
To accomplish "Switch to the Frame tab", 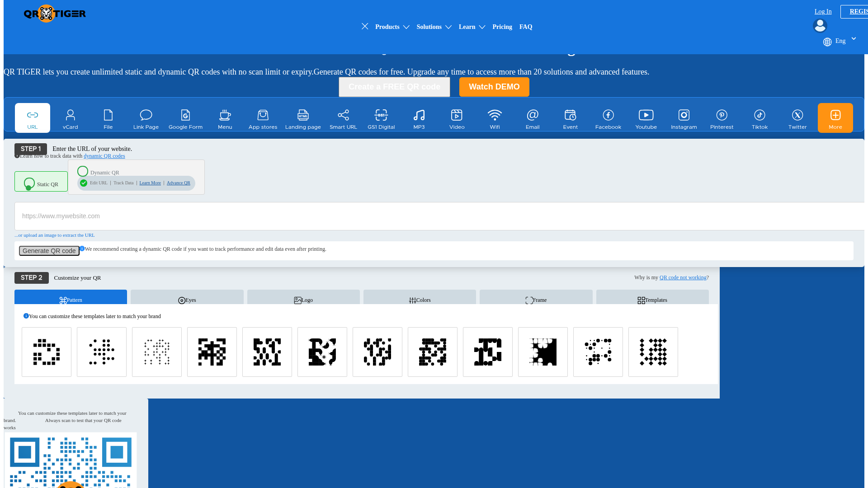I will (536, 297).
